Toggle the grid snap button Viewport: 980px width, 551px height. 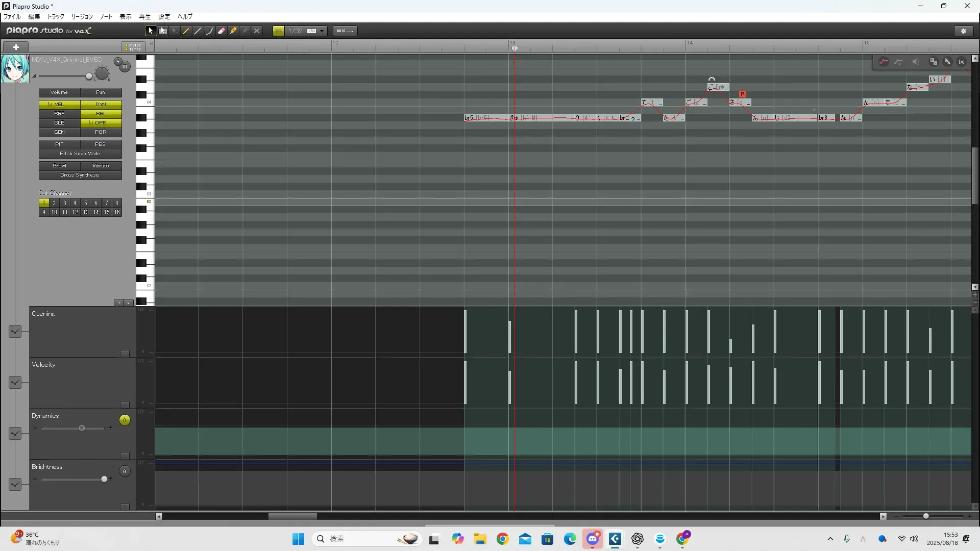[x=279, y=31]
